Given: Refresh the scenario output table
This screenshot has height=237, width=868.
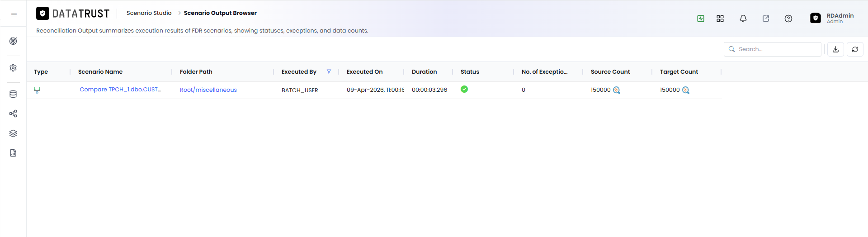Looking at the screenshot, I should click(855, 49).
